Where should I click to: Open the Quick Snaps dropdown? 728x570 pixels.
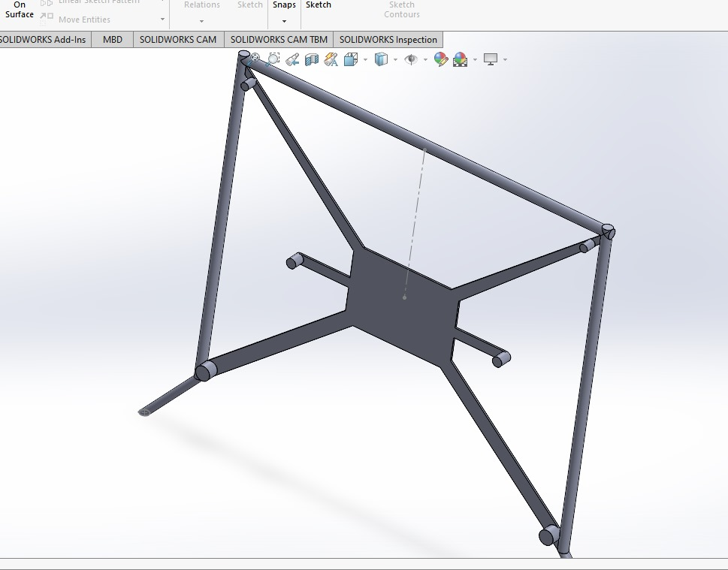click(x=284, y=20)
